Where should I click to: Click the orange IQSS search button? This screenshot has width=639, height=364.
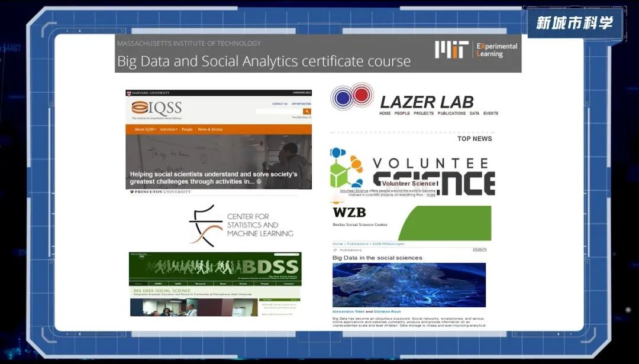click(x=307, y=112)
